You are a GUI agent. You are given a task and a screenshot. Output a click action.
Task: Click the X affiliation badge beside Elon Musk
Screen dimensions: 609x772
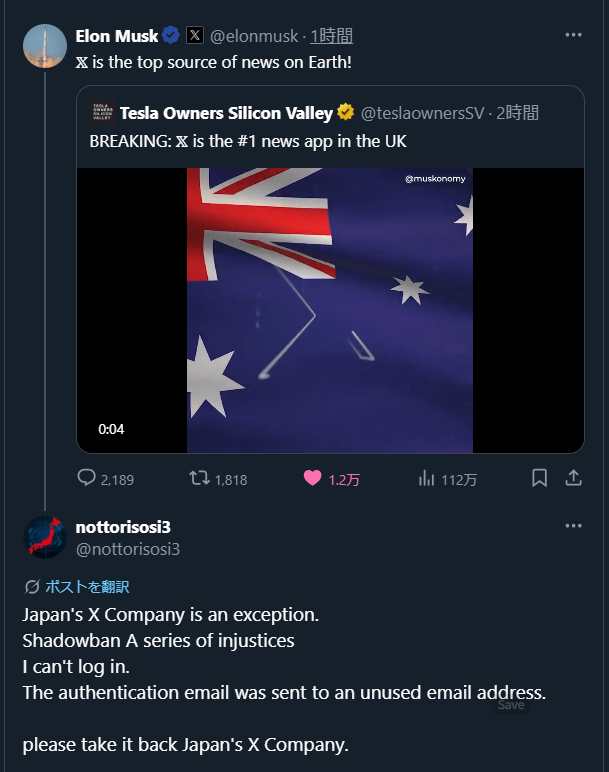[194, 36]
